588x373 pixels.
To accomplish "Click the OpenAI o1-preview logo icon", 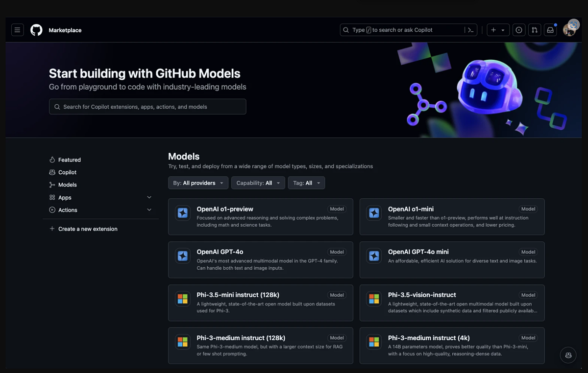I will 183,213.
